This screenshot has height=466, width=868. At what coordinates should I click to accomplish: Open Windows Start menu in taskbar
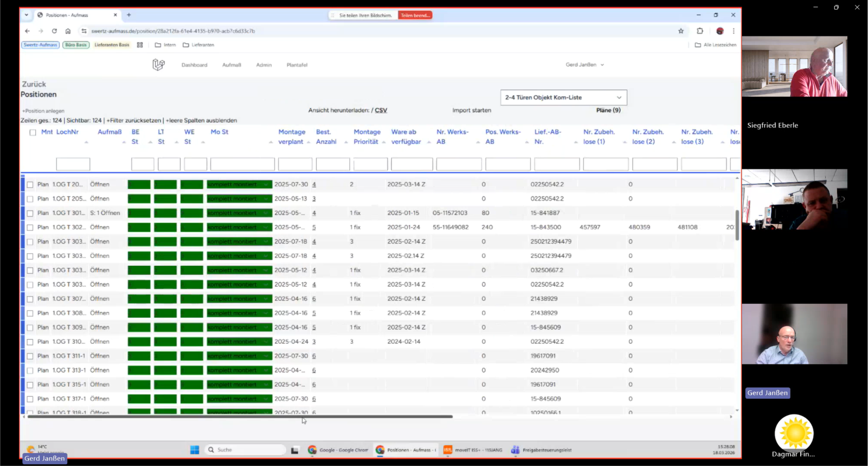(194, 450)
